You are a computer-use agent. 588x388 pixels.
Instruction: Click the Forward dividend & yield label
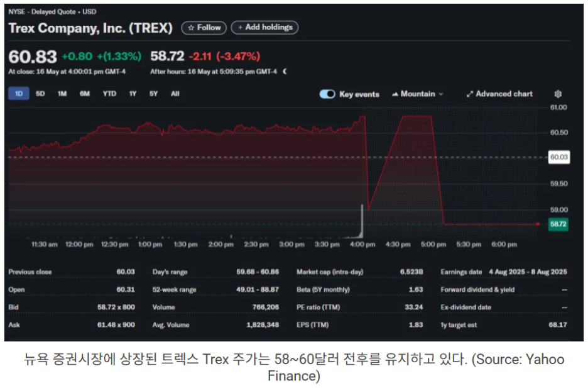point(477,289)
